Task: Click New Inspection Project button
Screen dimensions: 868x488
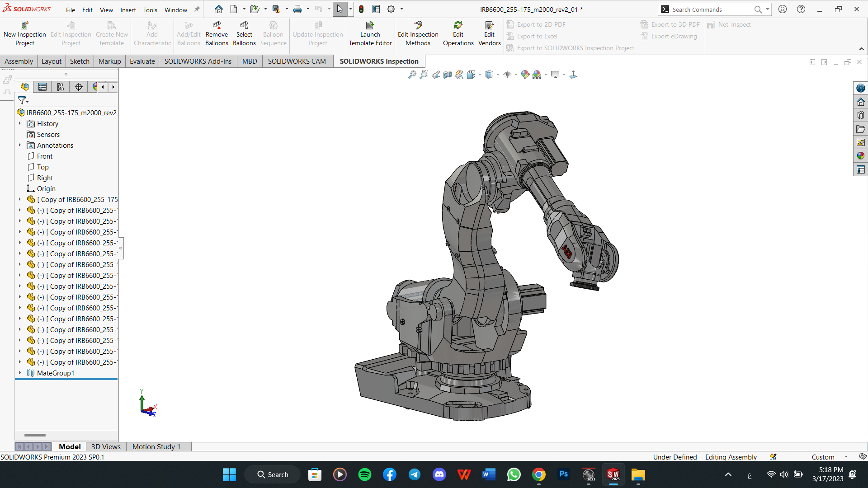Action: click(x=25, y=34)
